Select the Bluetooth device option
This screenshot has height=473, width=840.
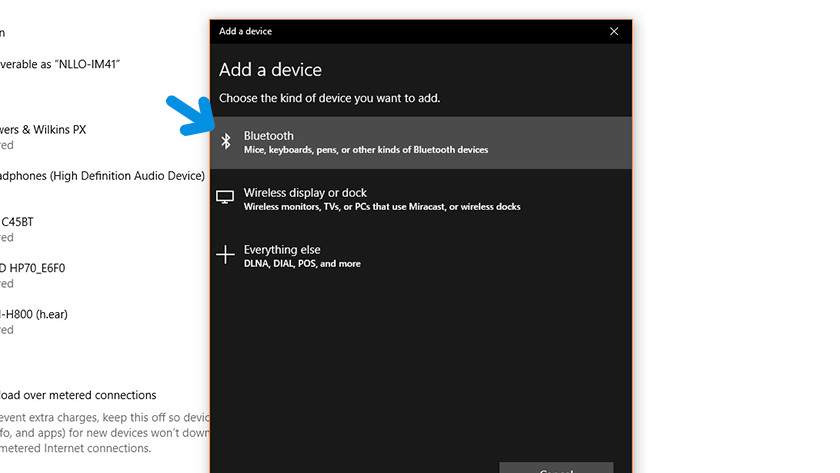[420, 142]
